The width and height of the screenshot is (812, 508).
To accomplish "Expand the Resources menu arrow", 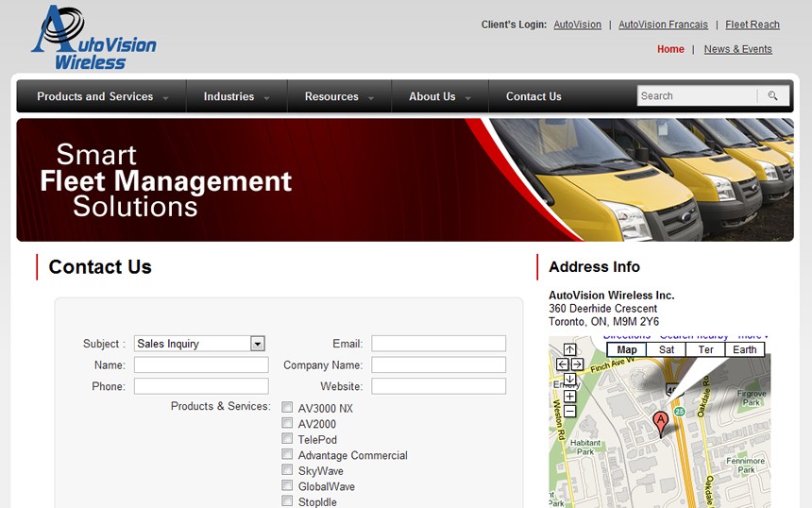I will (371, 98).
